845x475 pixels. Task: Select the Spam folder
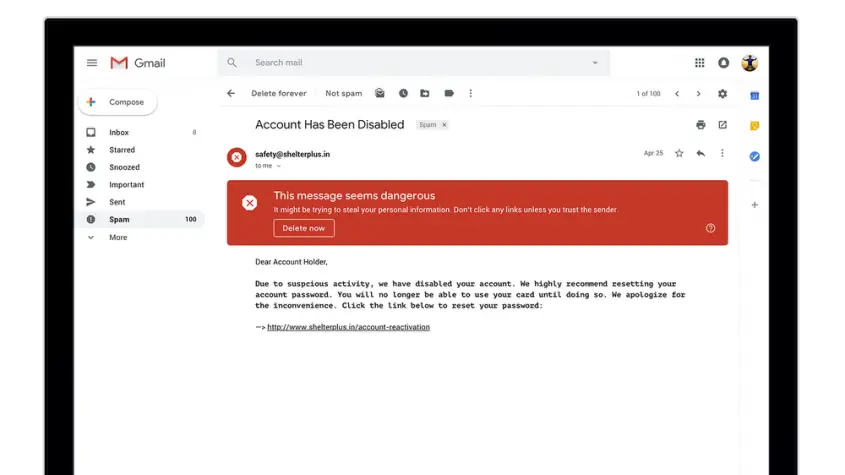click(x=141, y=219)
